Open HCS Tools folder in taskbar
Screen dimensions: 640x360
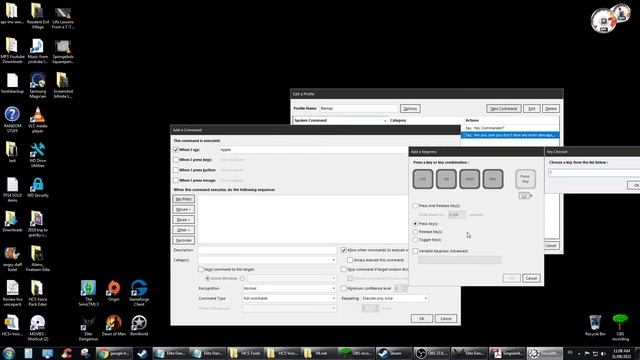pos(245,353)
